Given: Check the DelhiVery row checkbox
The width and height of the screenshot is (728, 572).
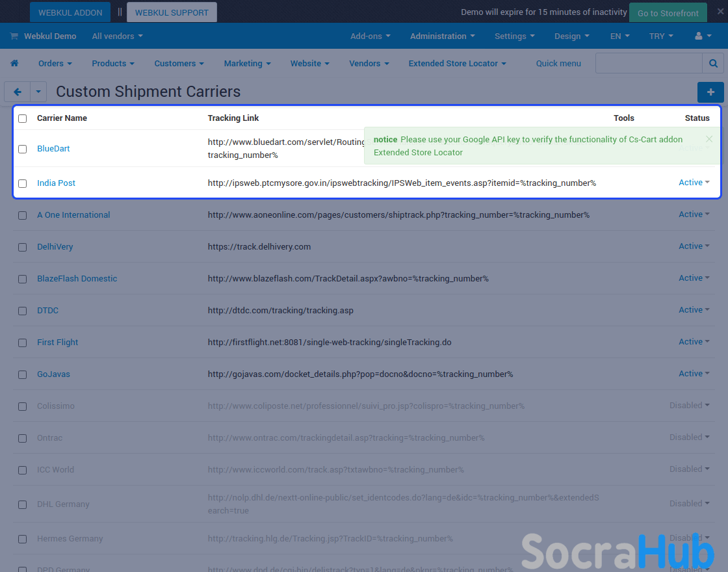Looking at the screenshot, I should click(x=22, y=247).
